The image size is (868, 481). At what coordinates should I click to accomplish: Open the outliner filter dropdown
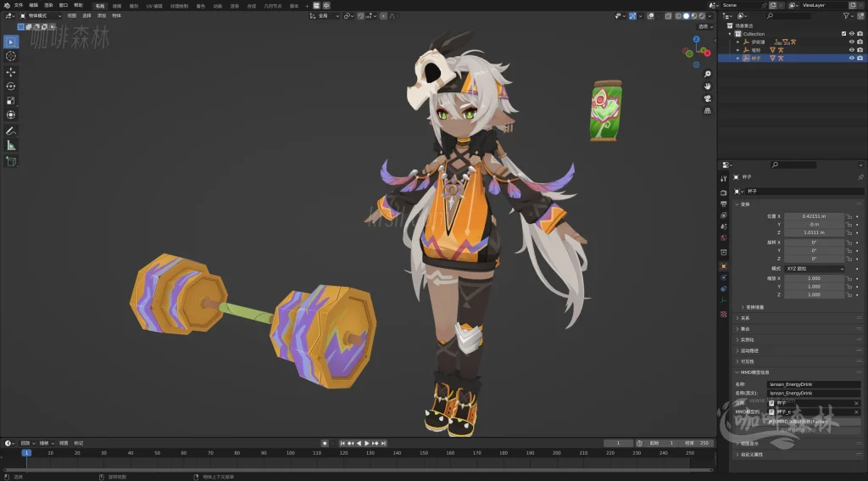848,16
